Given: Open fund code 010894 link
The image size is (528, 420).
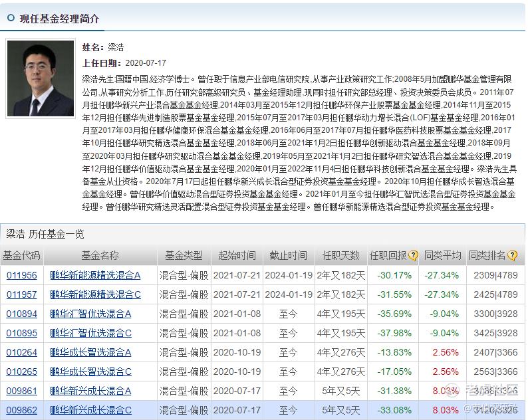Looking at the screenshot, I should click(21, 314).
